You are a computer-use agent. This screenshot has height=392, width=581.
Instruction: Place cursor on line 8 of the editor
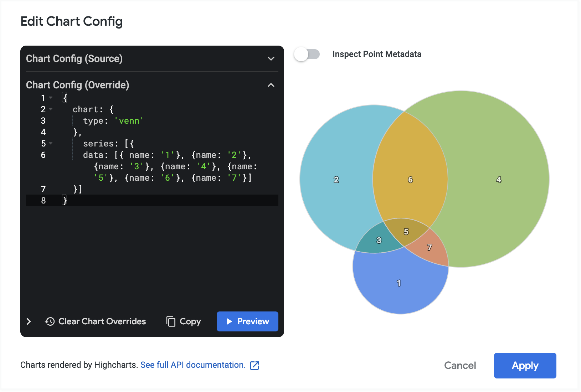coord(143,200)
